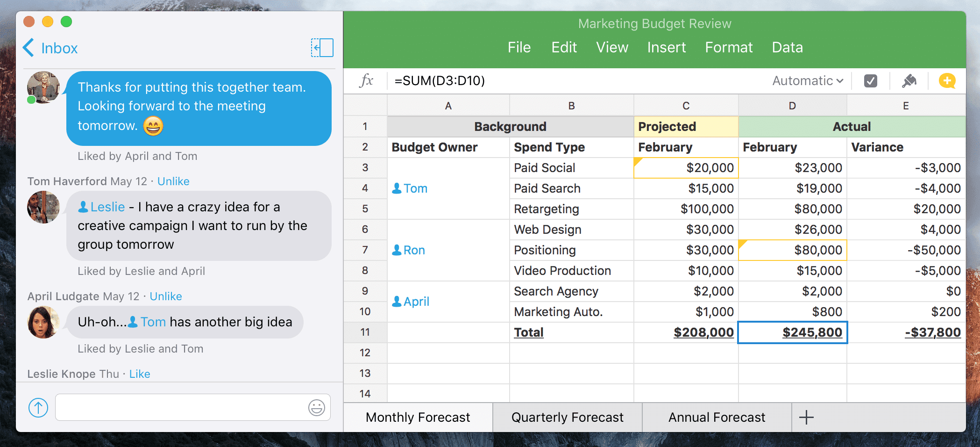Unlike Tom Haverford's message
Viewport: 980px width, 447px height.
(x=173, y=181)
